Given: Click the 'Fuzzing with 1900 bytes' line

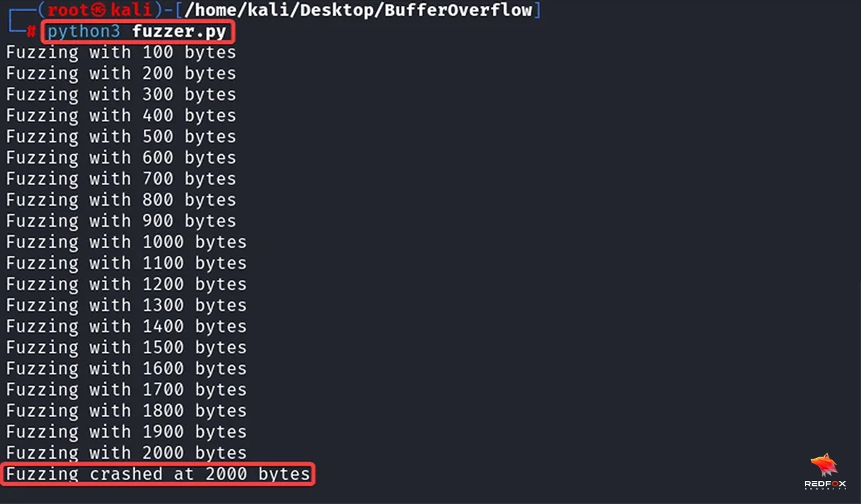Looking at the screenshot, I should click(x=126, y=432).
